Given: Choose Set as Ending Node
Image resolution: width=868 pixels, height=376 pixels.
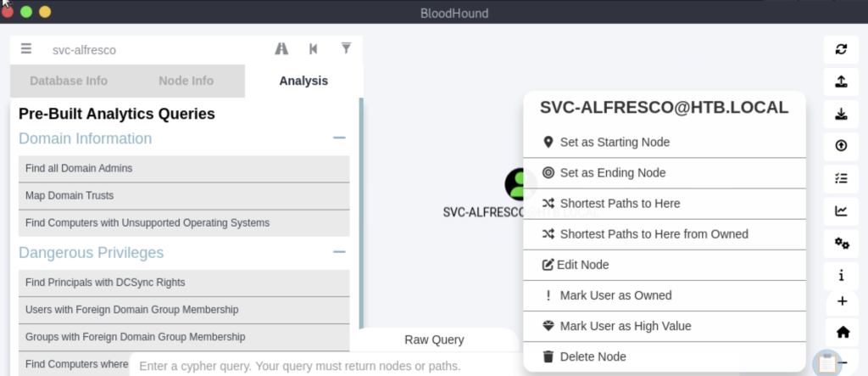Looking at the screenshot, I should pyautogui.click(x=665, y=172).
